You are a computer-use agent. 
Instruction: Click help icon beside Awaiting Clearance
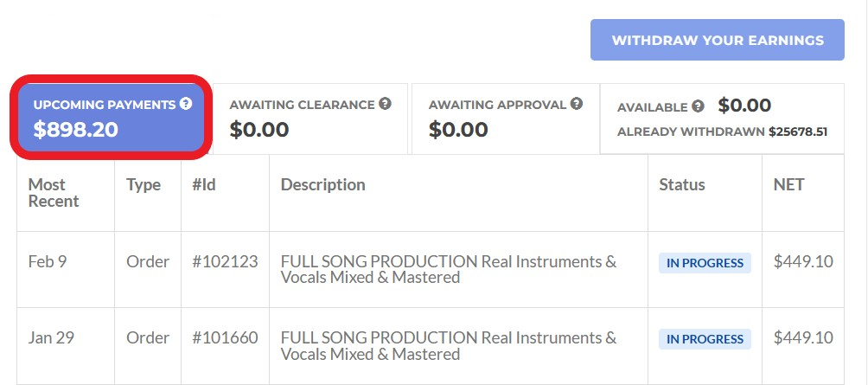click(x=385, y=104)
